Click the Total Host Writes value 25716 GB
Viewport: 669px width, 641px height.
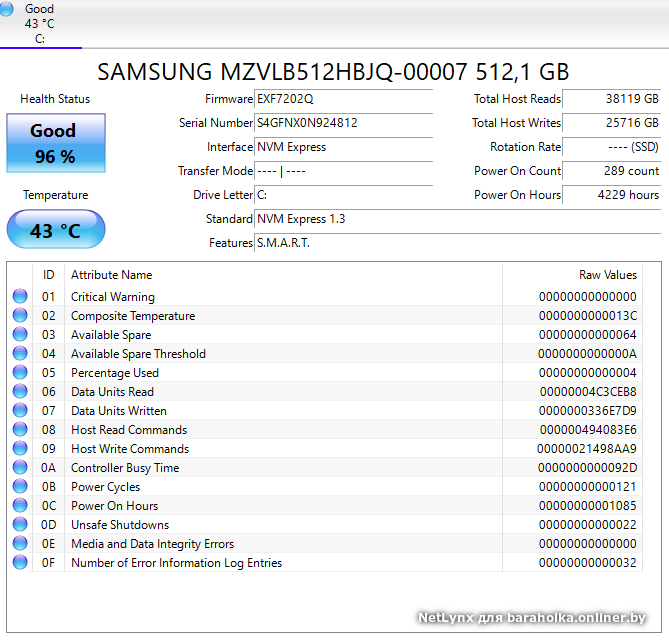pyautogui.click(x=611, y=123)
